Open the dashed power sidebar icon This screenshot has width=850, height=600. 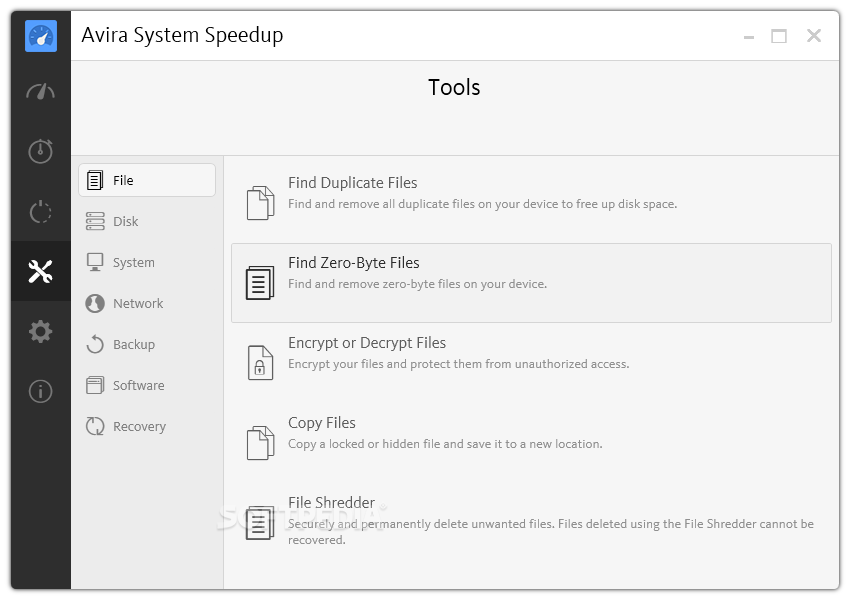41,211
